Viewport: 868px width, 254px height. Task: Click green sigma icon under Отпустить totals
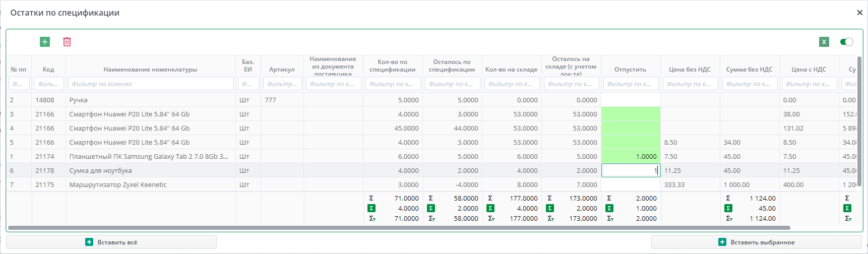(609, 208)
